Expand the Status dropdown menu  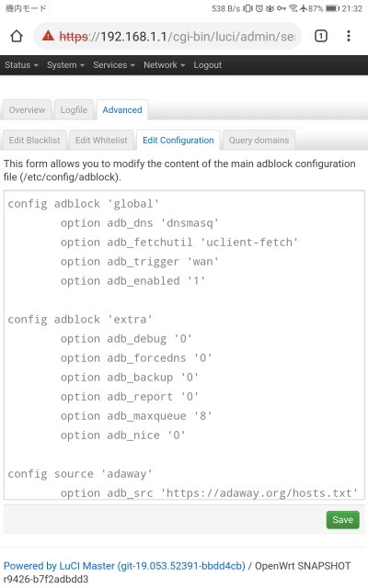click(21, 65)
